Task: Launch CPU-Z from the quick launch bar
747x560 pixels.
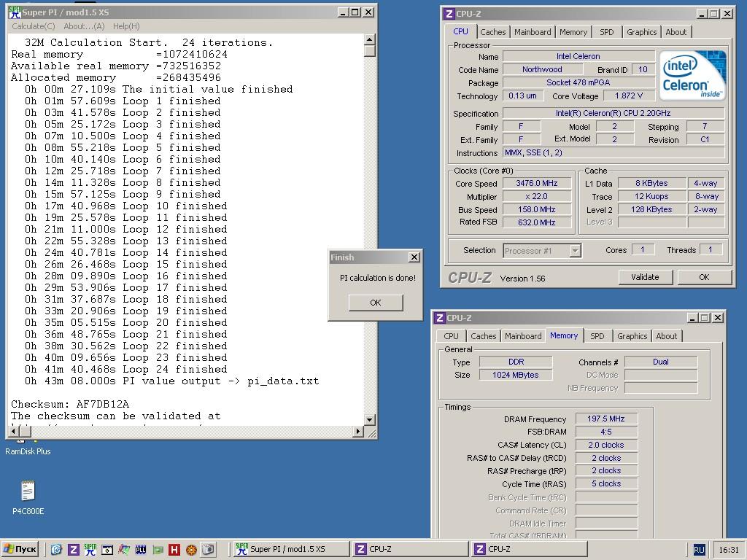Action: click(x=73, y=550)
